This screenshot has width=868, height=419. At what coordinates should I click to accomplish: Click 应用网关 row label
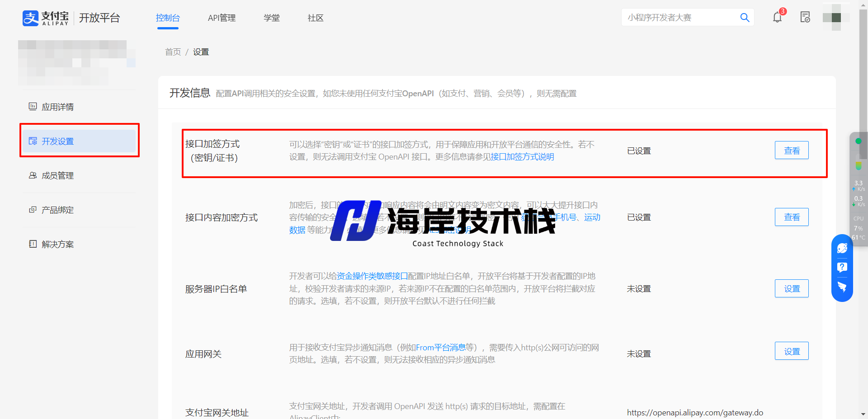(203, 353)
